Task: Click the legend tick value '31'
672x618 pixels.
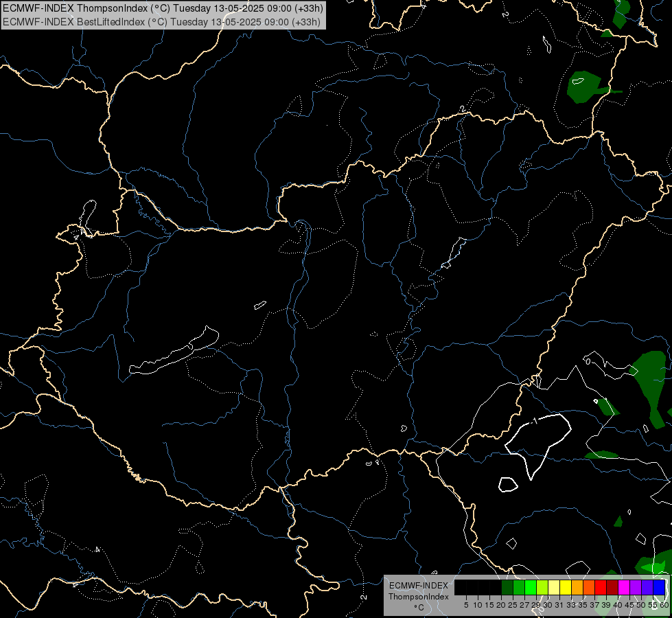Action: [559, 605]
